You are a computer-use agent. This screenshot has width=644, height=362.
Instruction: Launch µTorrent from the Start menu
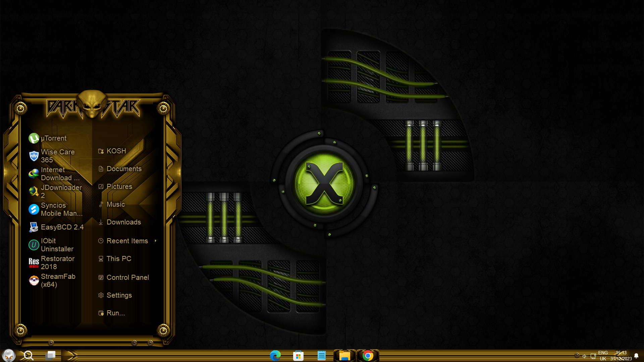54,138
